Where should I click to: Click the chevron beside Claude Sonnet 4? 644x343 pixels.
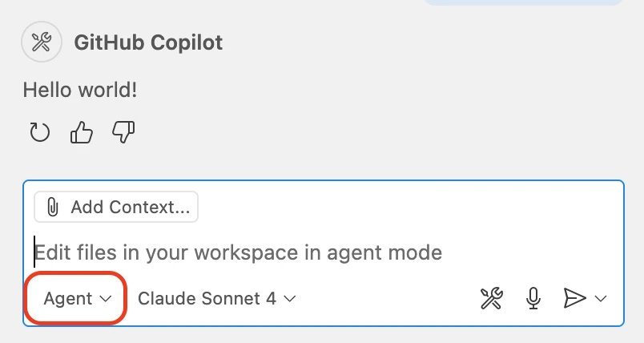(x=290, y=299)
